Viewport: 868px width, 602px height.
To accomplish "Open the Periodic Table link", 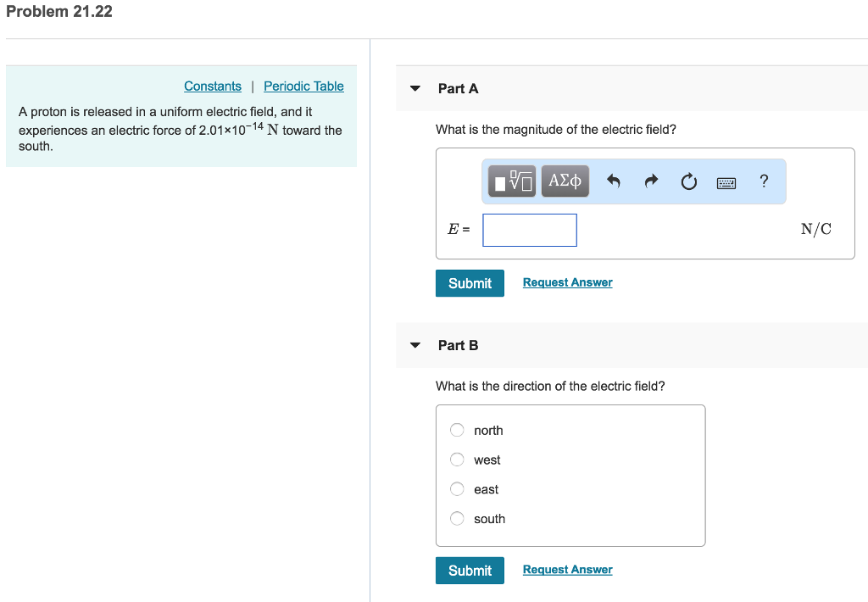I will coord(303,86).
